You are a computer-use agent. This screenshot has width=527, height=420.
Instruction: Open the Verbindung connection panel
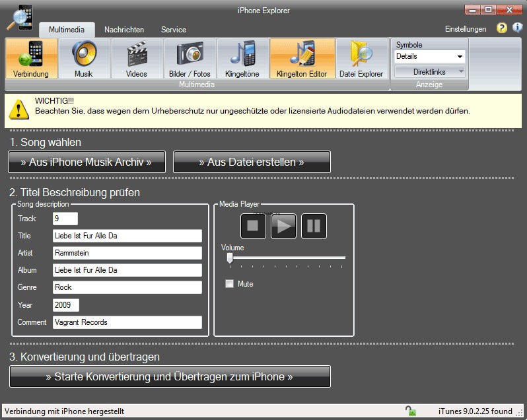pos(31,59)
